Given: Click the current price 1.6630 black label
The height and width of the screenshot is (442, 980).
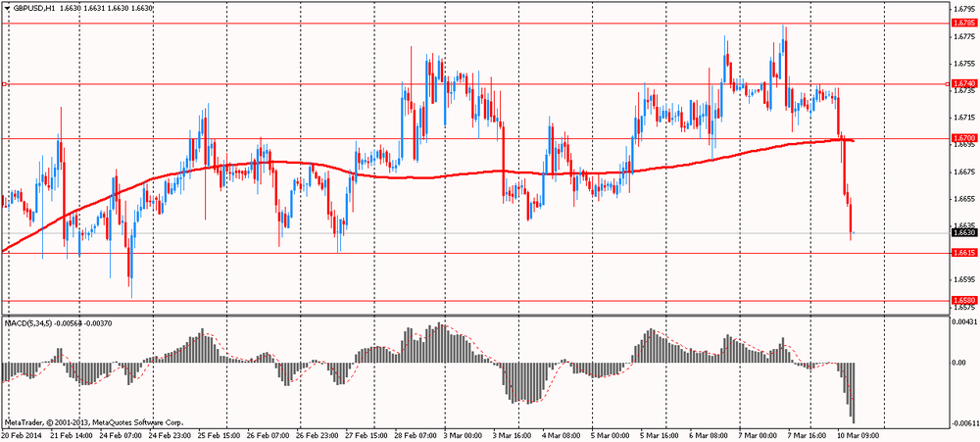Looking at the screenshot, I should click(x=961, y=233).
